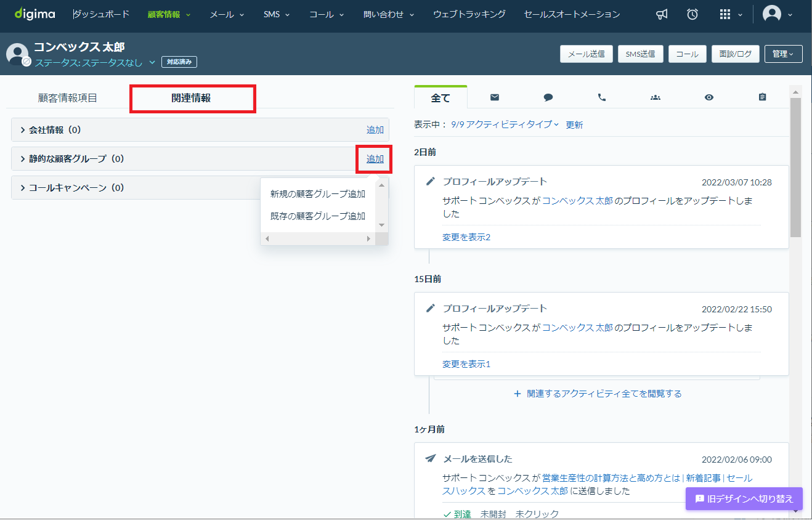Click the activity feed vertical scrollbar
The height and width of the screenshot is (523, 812).
[x=795, y=168]
